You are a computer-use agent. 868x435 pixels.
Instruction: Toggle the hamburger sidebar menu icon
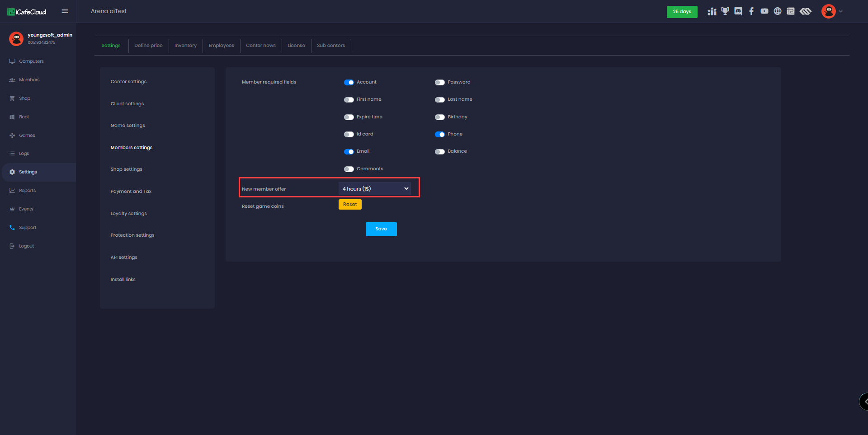pos(65,11)
